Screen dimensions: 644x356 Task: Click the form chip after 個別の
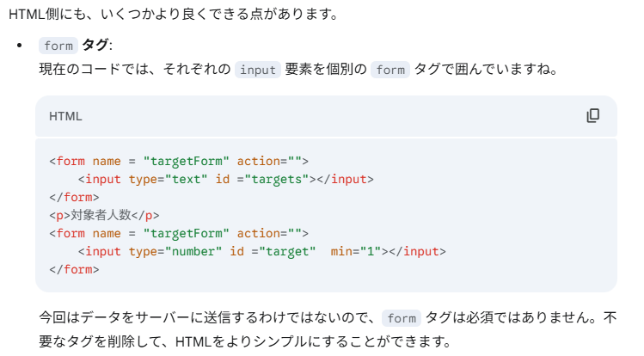[x=390, y=70]
